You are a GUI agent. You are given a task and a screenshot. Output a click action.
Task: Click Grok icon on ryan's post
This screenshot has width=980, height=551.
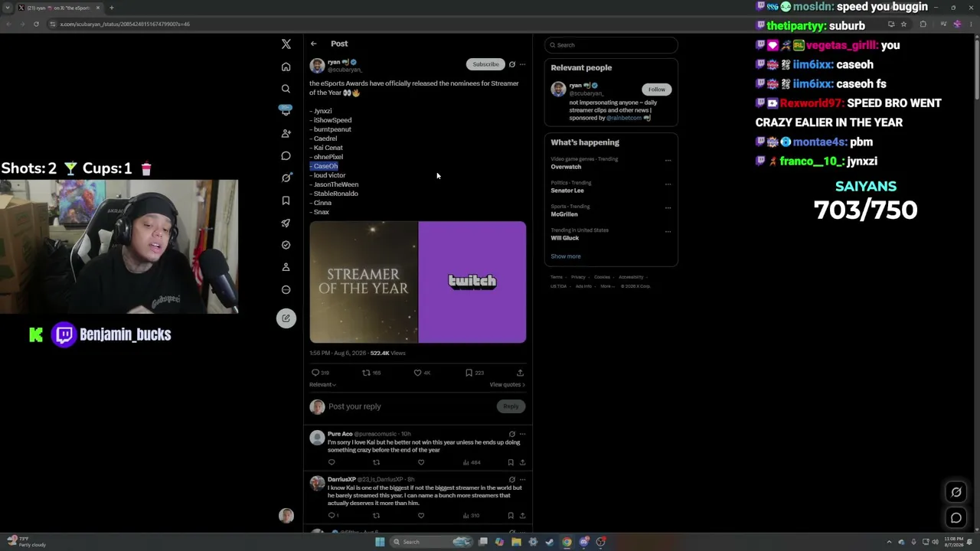(x=512, y=64)
